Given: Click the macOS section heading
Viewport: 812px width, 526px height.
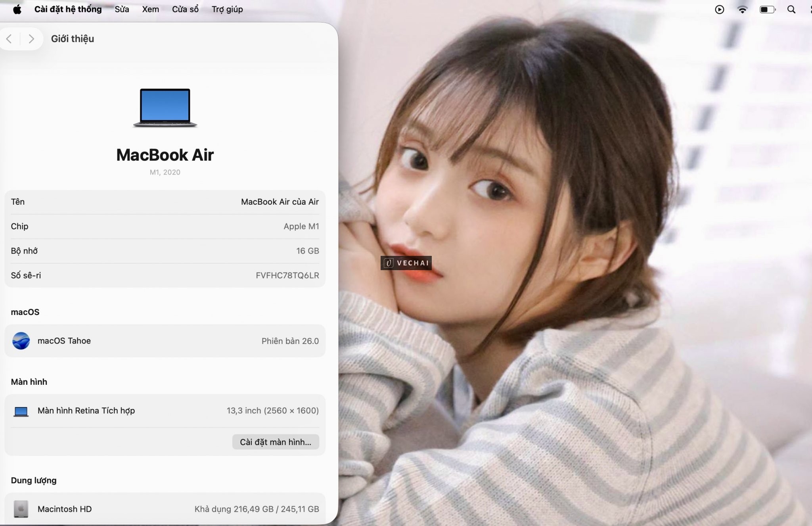Looking at the screenshot, I should click(x=25, y=312).
